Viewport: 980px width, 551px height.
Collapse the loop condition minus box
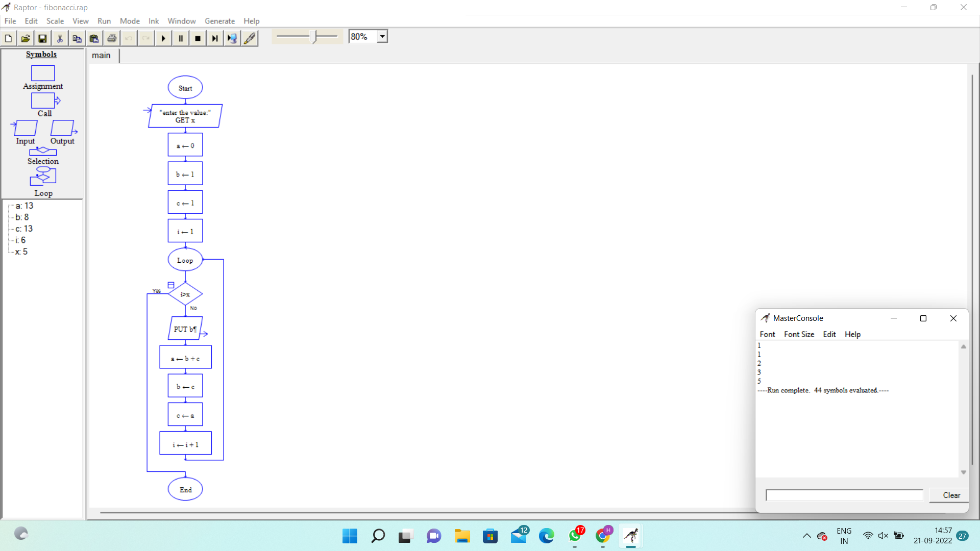(x=171, y=285)
